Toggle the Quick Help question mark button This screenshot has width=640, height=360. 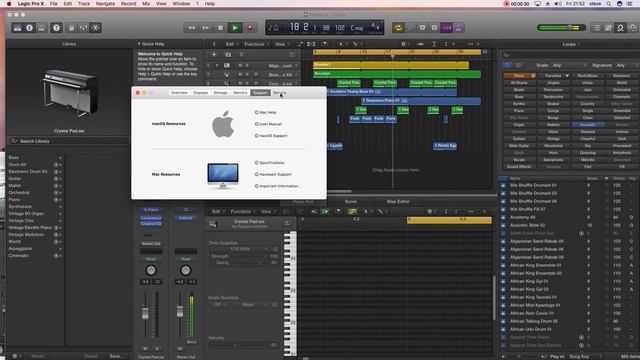coord(56,28)
